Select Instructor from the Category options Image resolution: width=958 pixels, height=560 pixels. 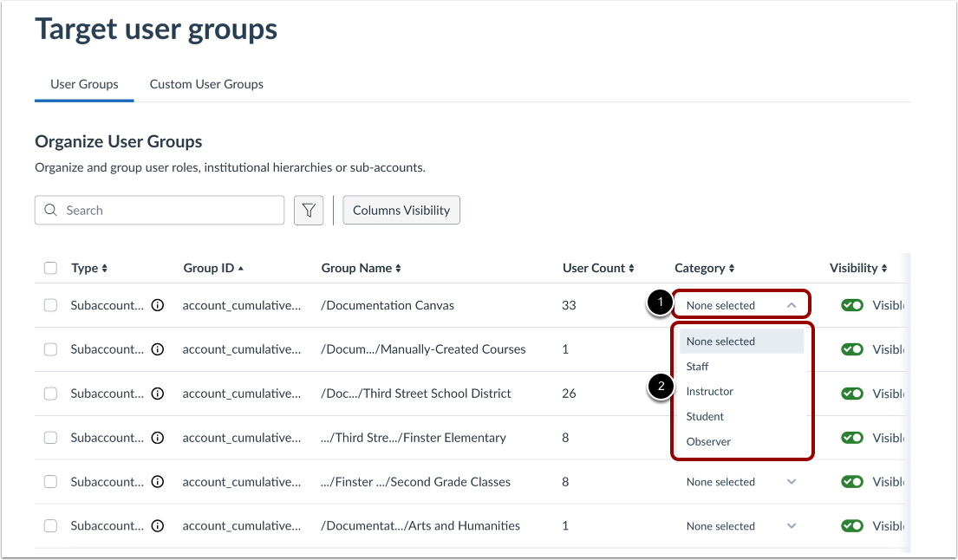pyautogui.click(x=710, y=391)
